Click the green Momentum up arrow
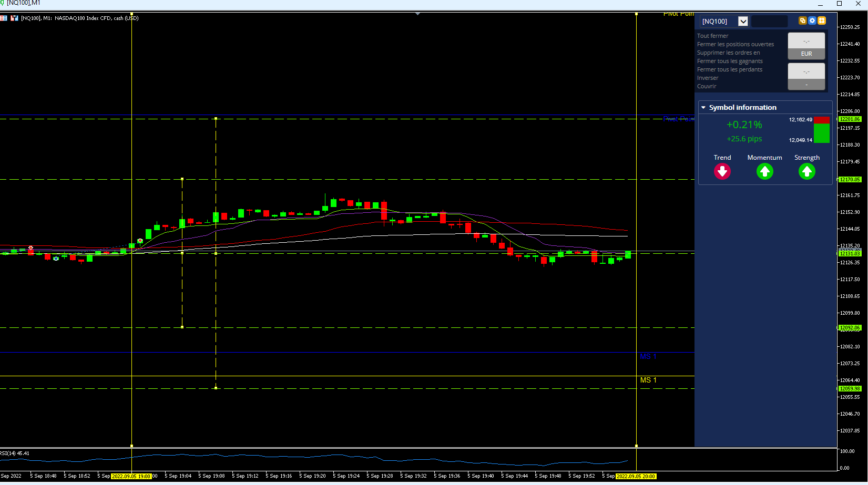This screenshot has width=868, height=485. tap(765, 171)
